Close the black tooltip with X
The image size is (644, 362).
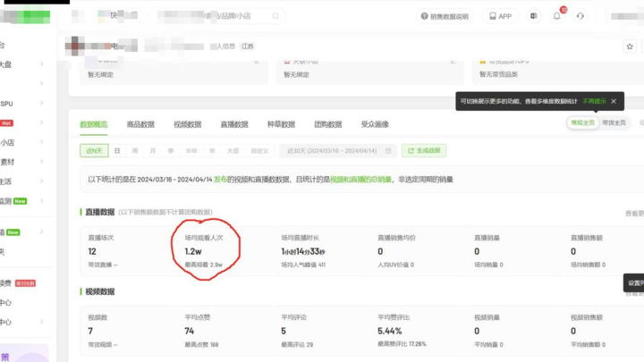614,102
